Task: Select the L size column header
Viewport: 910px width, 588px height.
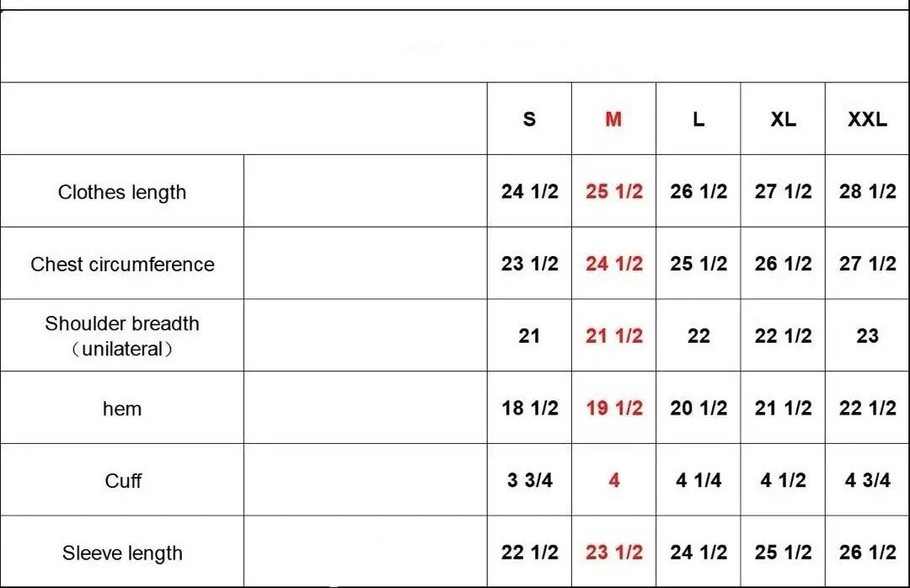Action: [699, 120]
